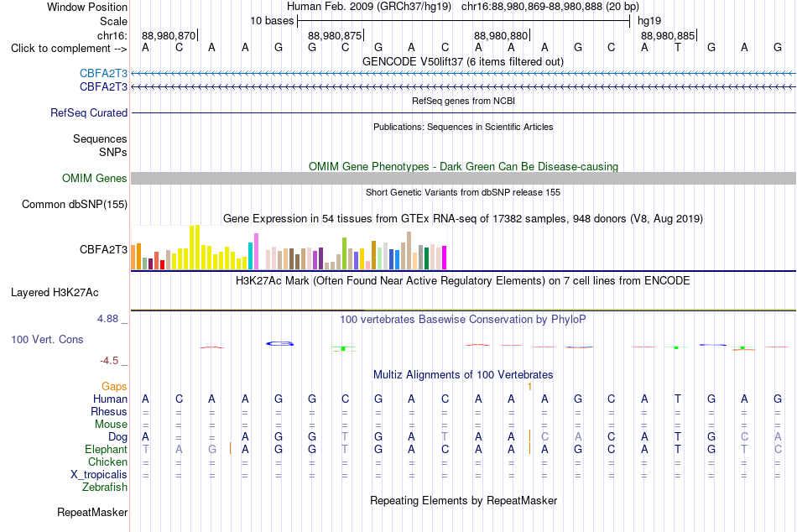Click the Sequences track label
This screenshot has height=532, width=797.
100,138
